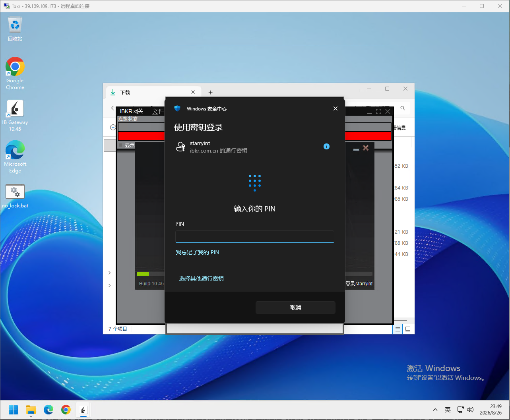
Task: Click the Build 10.45 version text
Action: pyautogui.click(x=151, y=284)
